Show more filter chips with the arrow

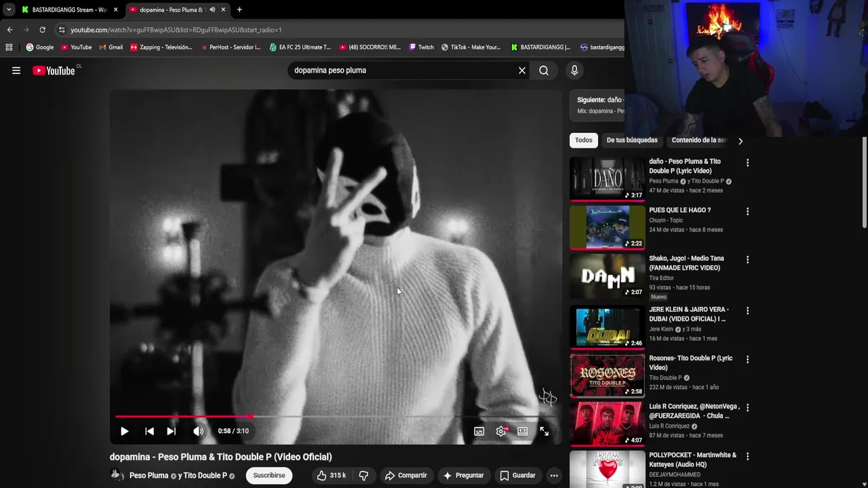pyautogui.click(x=741, y=141)
